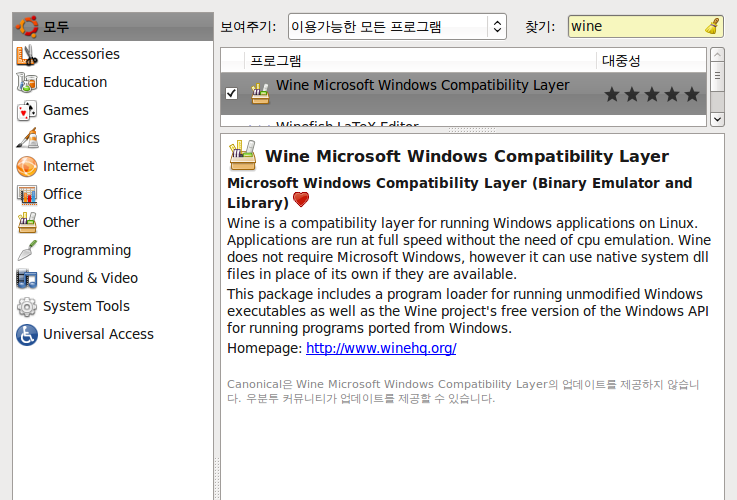This screenshot has width=737, height=500.
Task: Select the Games category label
Action: point(66,110)
